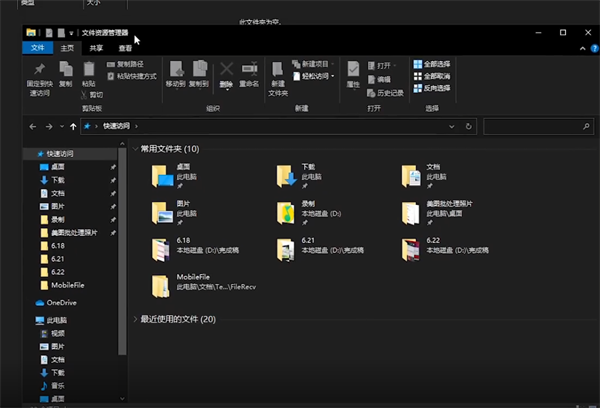Select 桌面 folder in main pane

point(174,176)
